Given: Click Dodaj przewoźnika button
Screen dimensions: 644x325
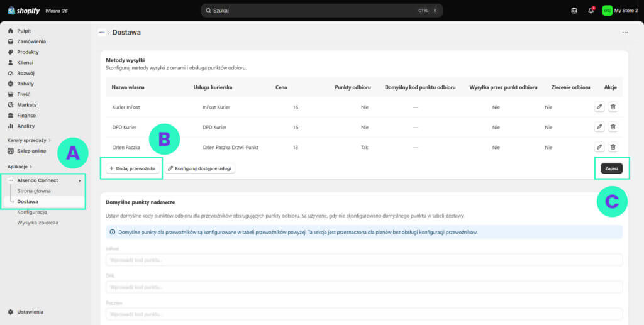Looking at the screenshot, I should (x=133, y=168).
